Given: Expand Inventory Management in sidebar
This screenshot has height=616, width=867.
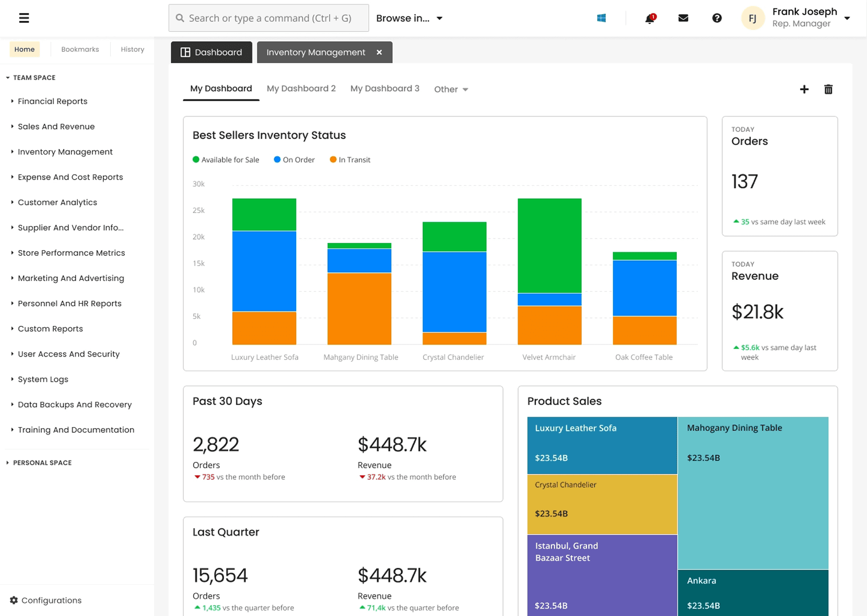Looking at the screenshot, I should (12, 152).
